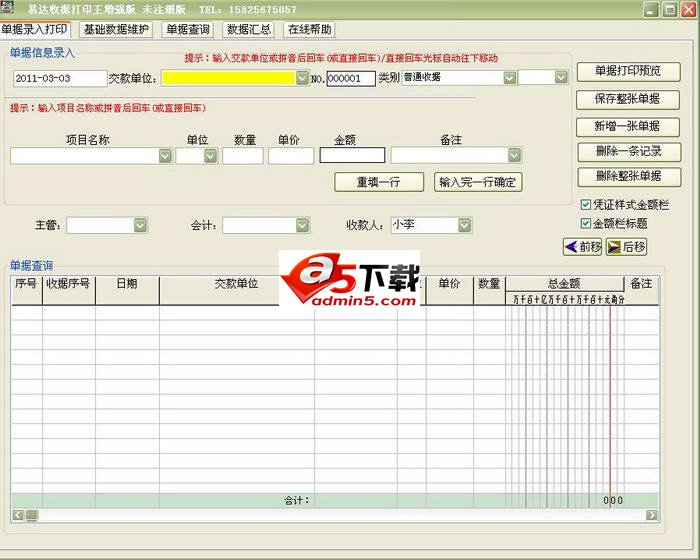Expand the 项目名称 dropdown
The width and height of the screenshot is (700, 560).
[165, 156]
